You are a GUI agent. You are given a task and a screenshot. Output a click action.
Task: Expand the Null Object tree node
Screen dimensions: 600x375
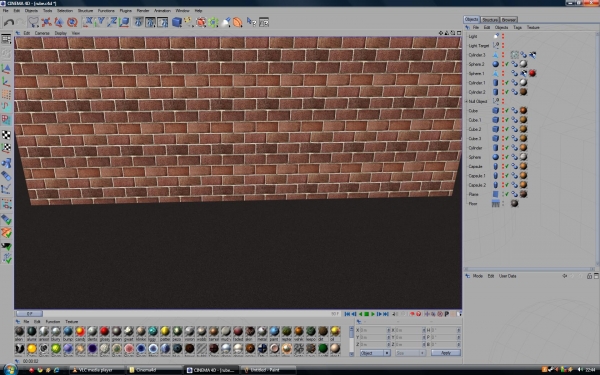(x=466, y=101)
